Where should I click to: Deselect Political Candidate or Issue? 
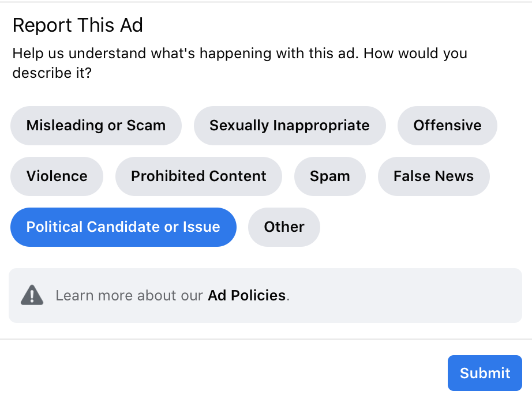[x=123, y=227]
